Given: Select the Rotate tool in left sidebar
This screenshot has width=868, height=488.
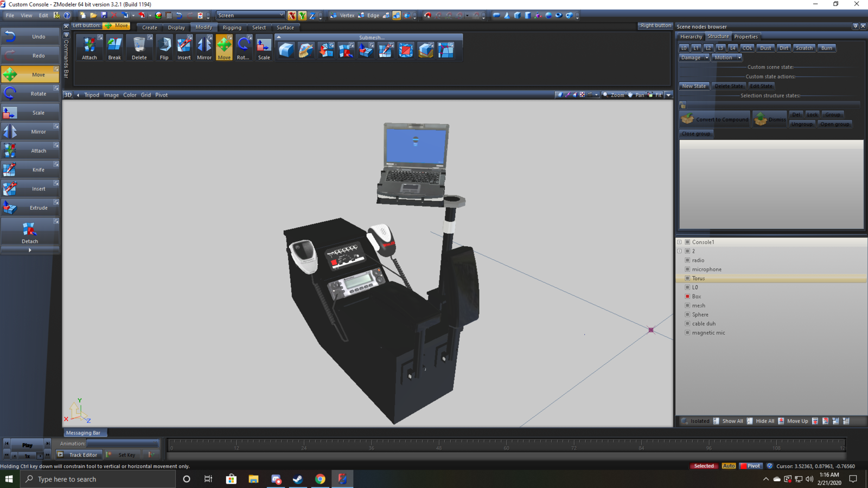Looking at the screenshot, I should [30, 94].
